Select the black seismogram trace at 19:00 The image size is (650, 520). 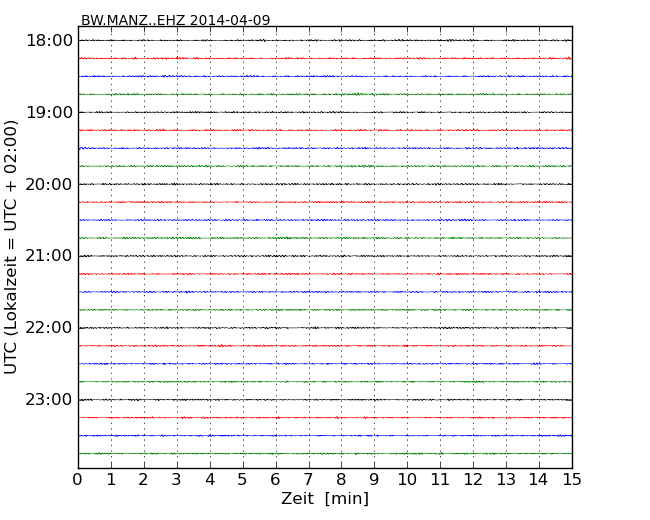point(325,112)
